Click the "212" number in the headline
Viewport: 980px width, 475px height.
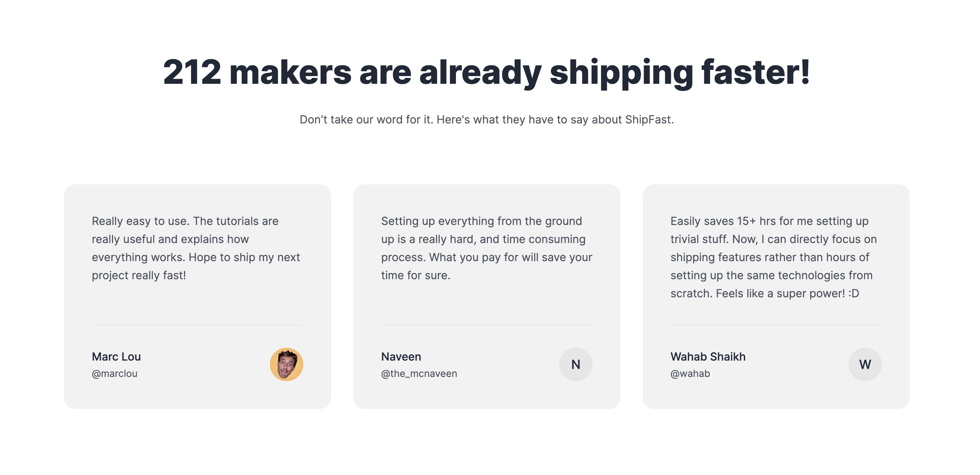pyautogui.click(x=192, y=72)
